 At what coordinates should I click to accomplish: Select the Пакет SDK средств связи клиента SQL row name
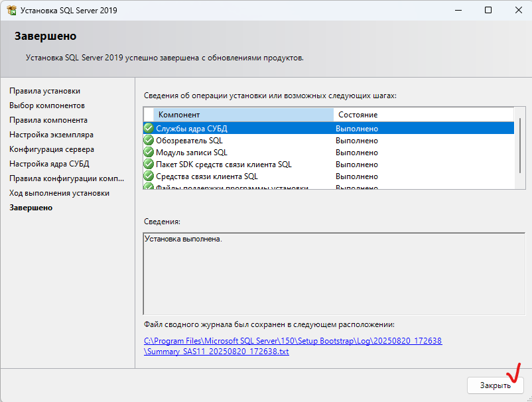click(224, 165)
